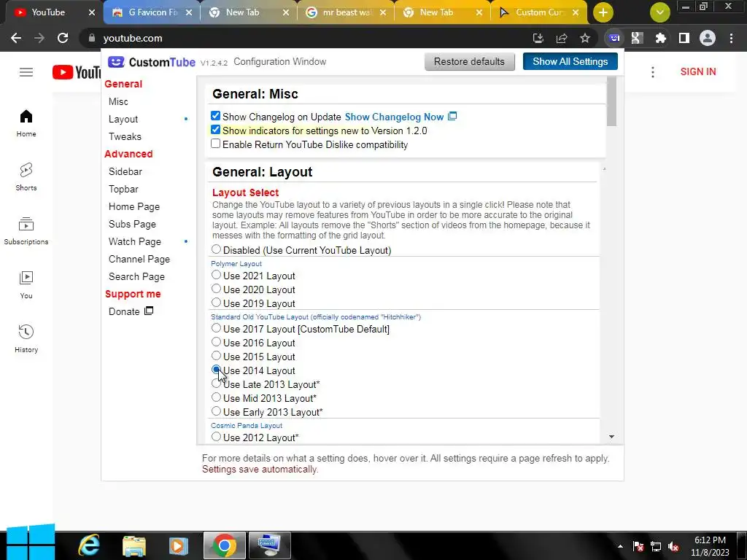Open the Chrome extensions puzzle icon
The height and width of the screenshot is (560, 747).
point(660,38)
